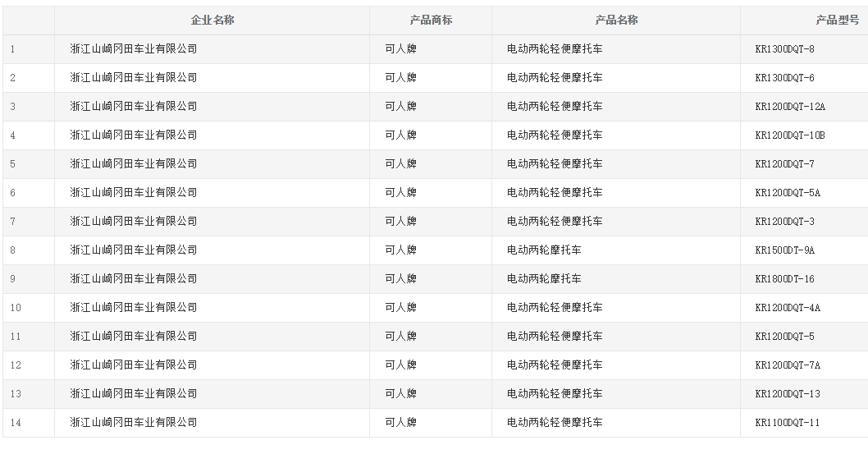
Task: Click row number 10 cell
Action: [29, 309]
